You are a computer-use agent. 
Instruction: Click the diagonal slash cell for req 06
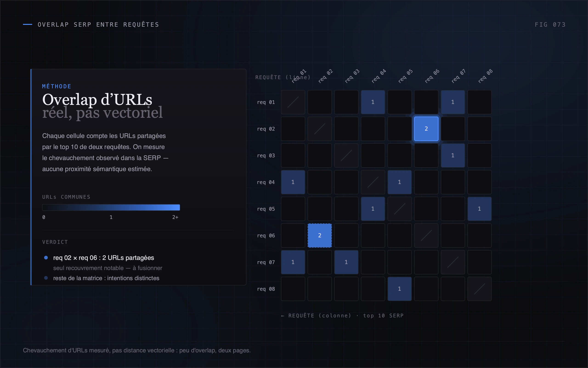click(426, 235)
